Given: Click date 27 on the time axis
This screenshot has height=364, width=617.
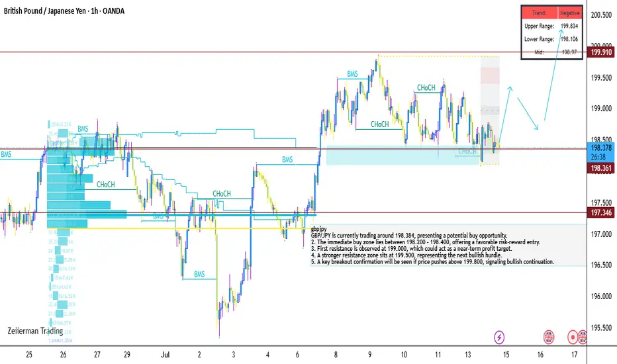Looking at the screenshot, I should [x=97, y=355].
